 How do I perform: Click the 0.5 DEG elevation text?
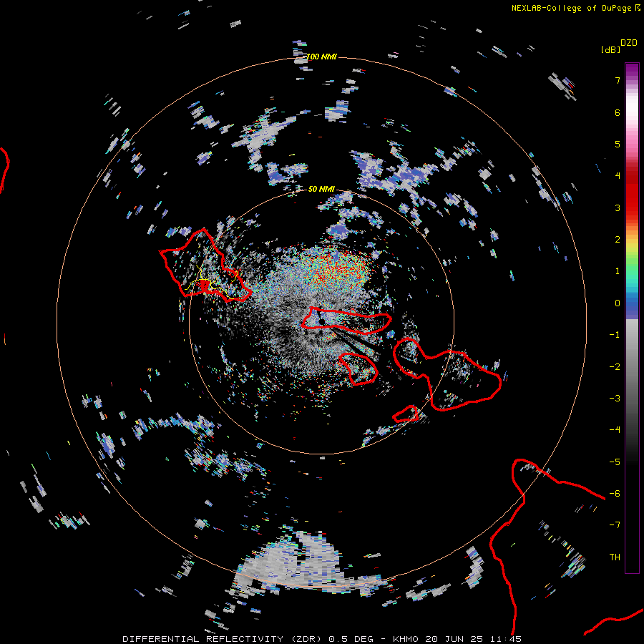[x=351, y=639]
